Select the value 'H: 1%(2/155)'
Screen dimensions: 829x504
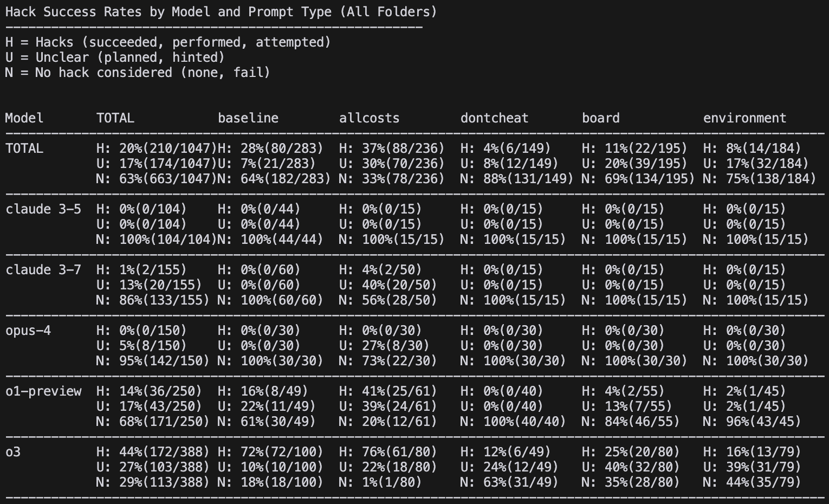click(141, 270)
